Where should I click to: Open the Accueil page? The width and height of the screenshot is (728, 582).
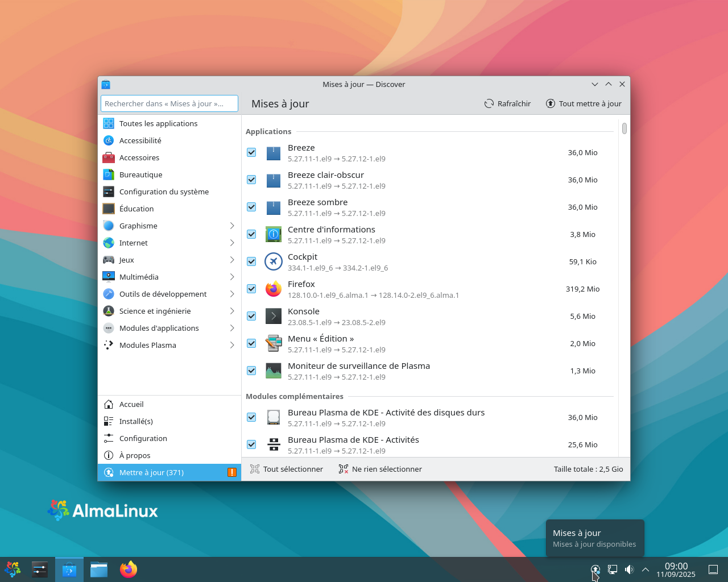(169, 404)
